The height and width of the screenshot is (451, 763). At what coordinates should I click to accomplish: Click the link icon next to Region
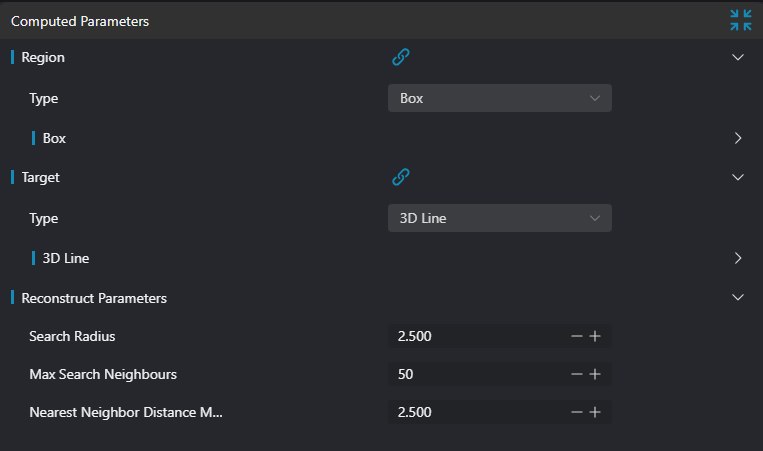click(x=400, y=57)
